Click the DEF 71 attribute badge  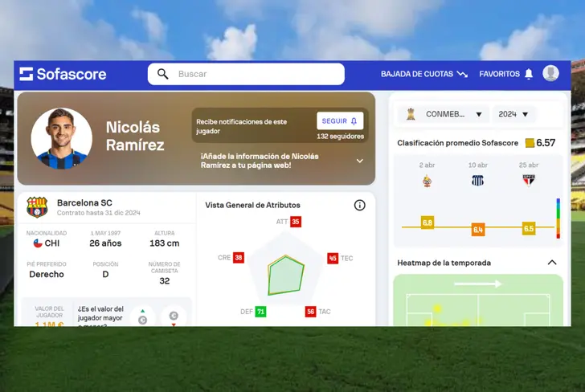tap(260, 312)
